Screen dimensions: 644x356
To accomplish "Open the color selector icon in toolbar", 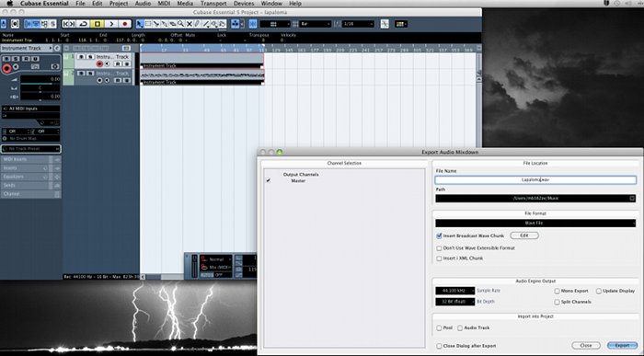I will tap(400, 24).
